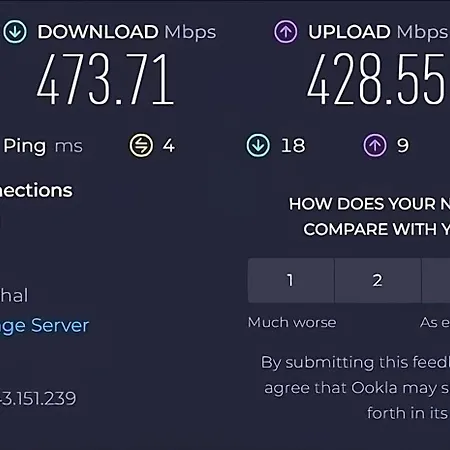Screen dimensions: 450x450
Task: Click the UPLOAD Mbps label
Action: point(378,32)
